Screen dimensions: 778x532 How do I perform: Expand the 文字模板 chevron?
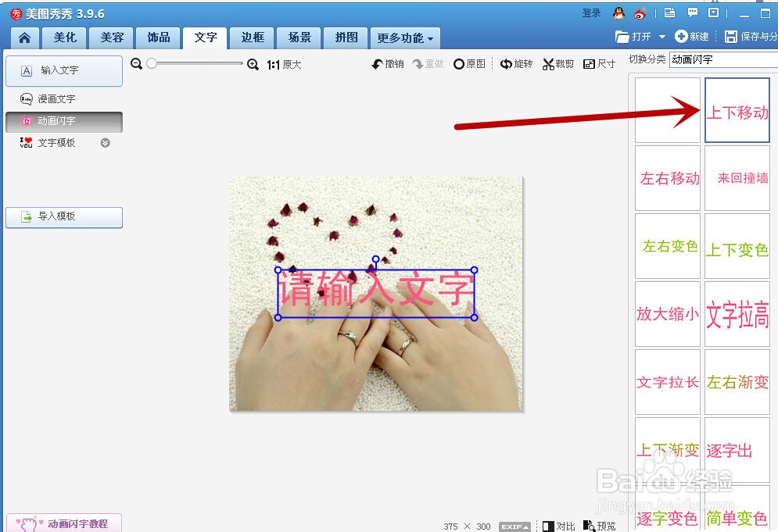click(x=106, y=143)
